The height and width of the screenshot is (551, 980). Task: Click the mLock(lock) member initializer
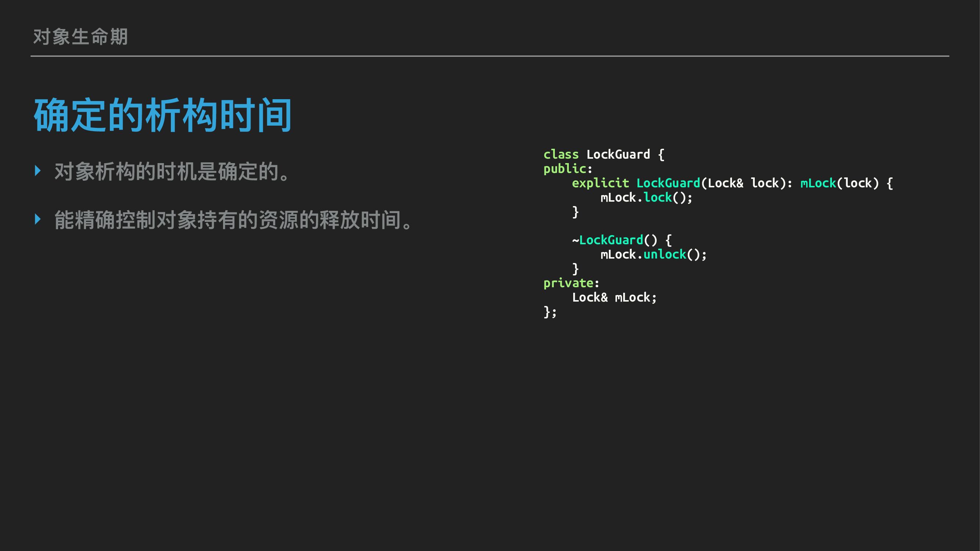[x=840, y=183]
